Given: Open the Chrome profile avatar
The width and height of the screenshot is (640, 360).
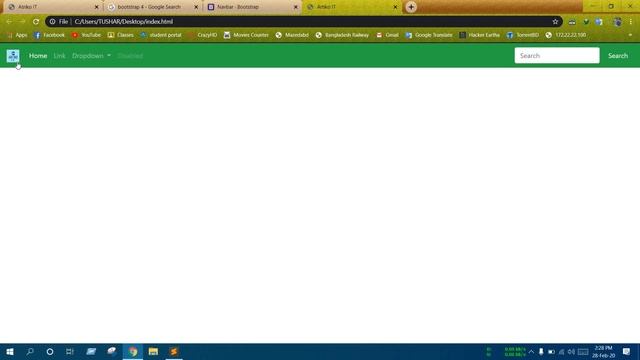Looking at the screenshot, I should pos(617,22).
